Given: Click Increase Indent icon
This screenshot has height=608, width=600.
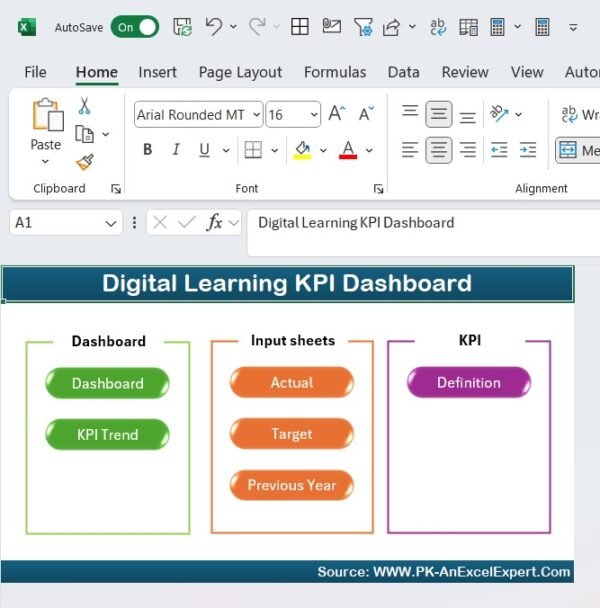Looking at the screenshot, I should (x=528, y=150).
